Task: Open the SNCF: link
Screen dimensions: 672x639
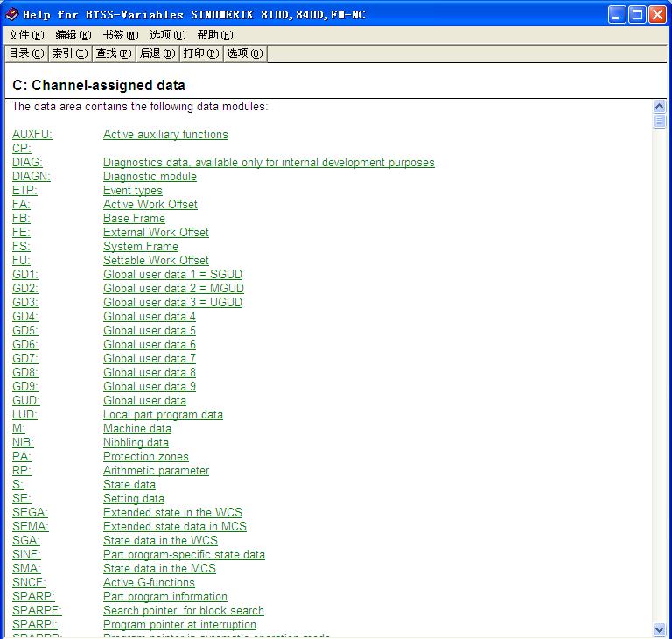Action: tap(29, 582)
